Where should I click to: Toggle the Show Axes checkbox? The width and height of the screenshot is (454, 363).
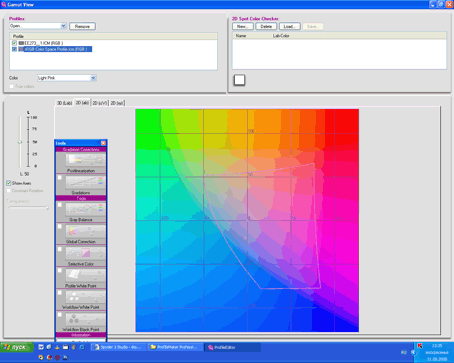pyautogui.click(x=9, y=183)
